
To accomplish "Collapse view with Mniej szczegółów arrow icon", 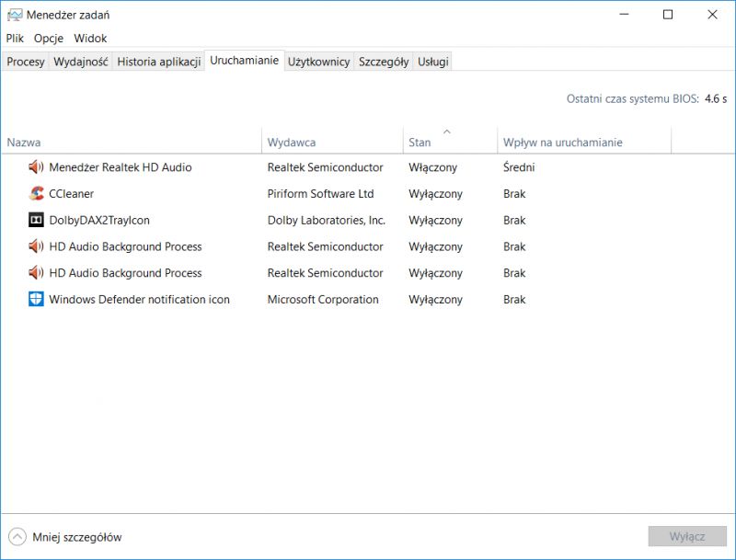I will point(17,536).
